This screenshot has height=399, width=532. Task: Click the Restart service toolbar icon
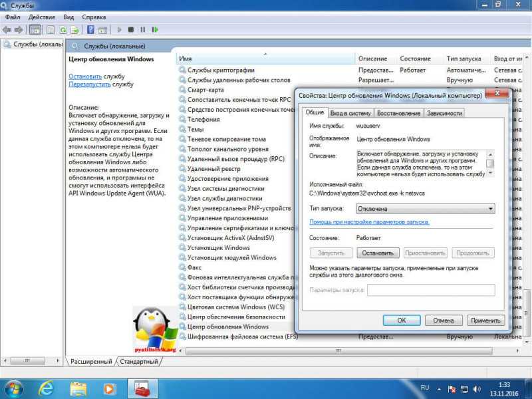155,30
